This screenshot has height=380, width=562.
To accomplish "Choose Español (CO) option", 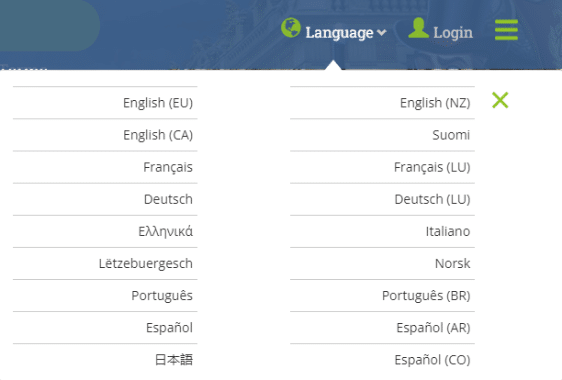I will 382,360.
